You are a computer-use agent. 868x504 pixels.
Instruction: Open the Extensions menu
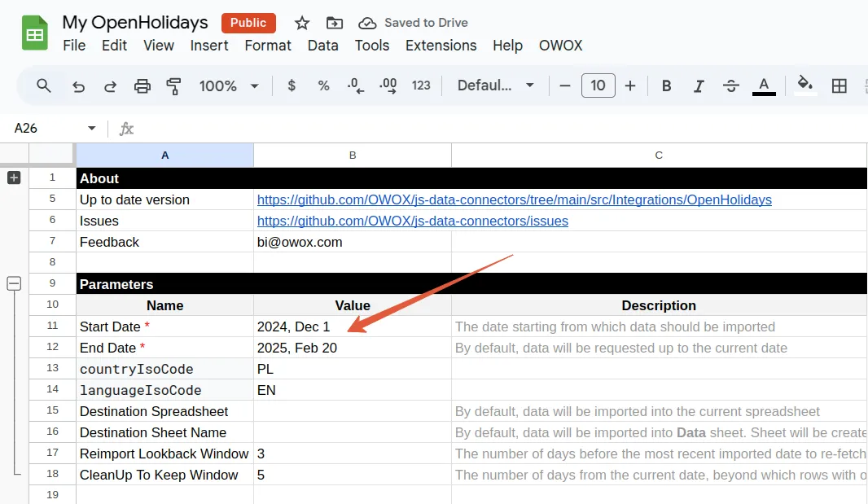click(x=441, y=46)
